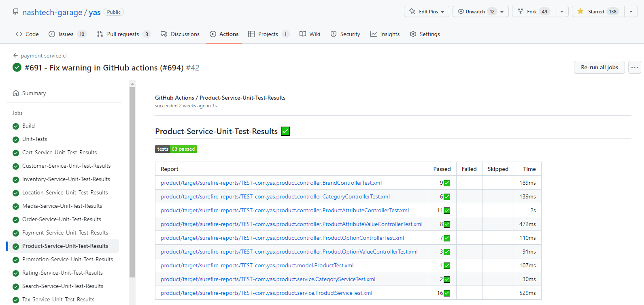Click the sidebar vertical scrollbar thumb
The height and width of the screenshot is (305, 644).
(132, 182)
